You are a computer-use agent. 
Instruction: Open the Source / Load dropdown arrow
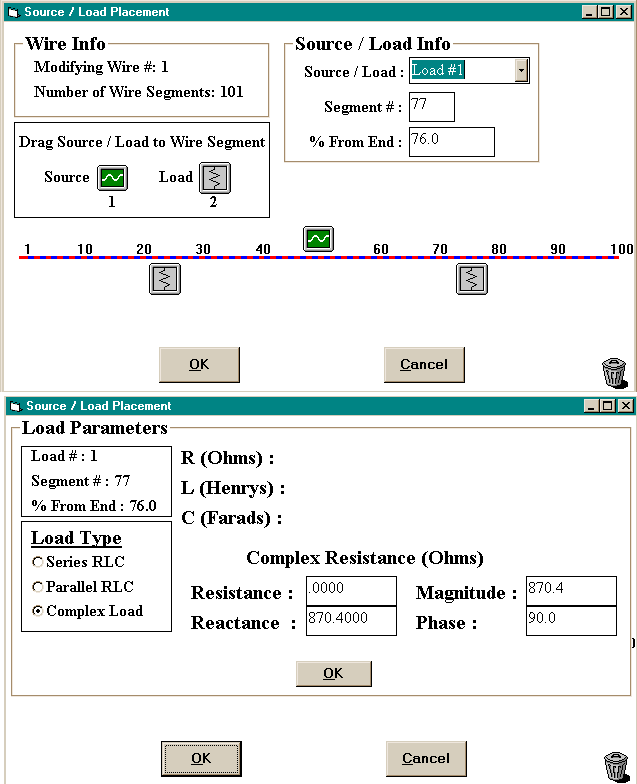tap(521, 71)
